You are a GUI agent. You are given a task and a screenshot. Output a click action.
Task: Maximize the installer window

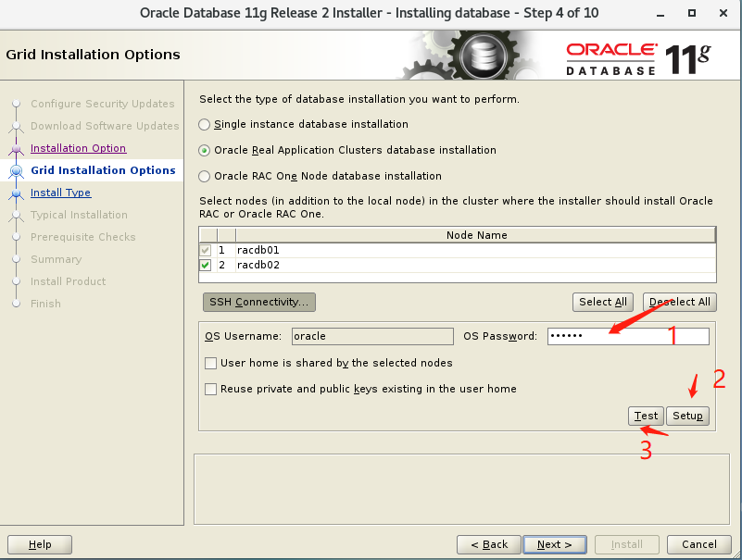691,13
